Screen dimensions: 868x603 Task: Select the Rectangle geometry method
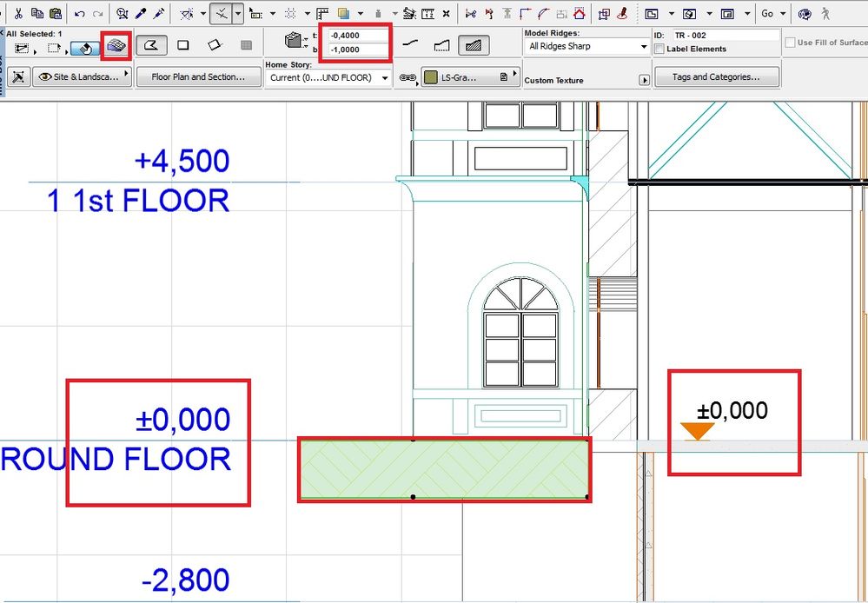pos(182,43)
